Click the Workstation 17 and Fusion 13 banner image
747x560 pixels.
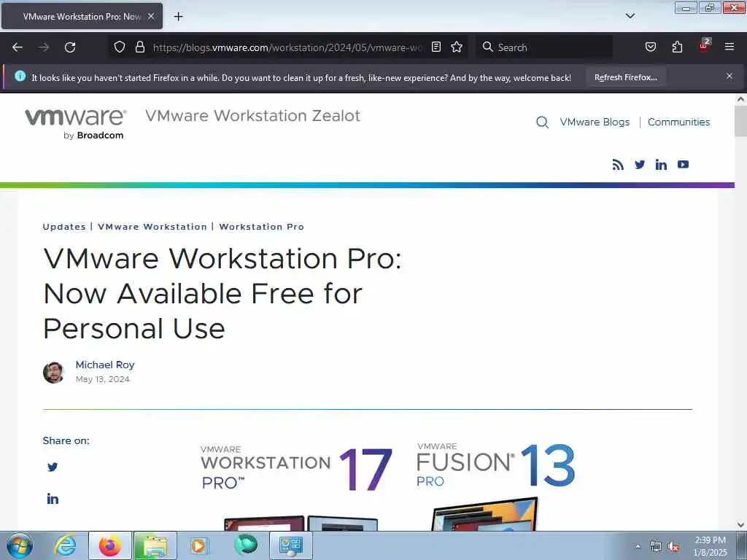point(388,486)
